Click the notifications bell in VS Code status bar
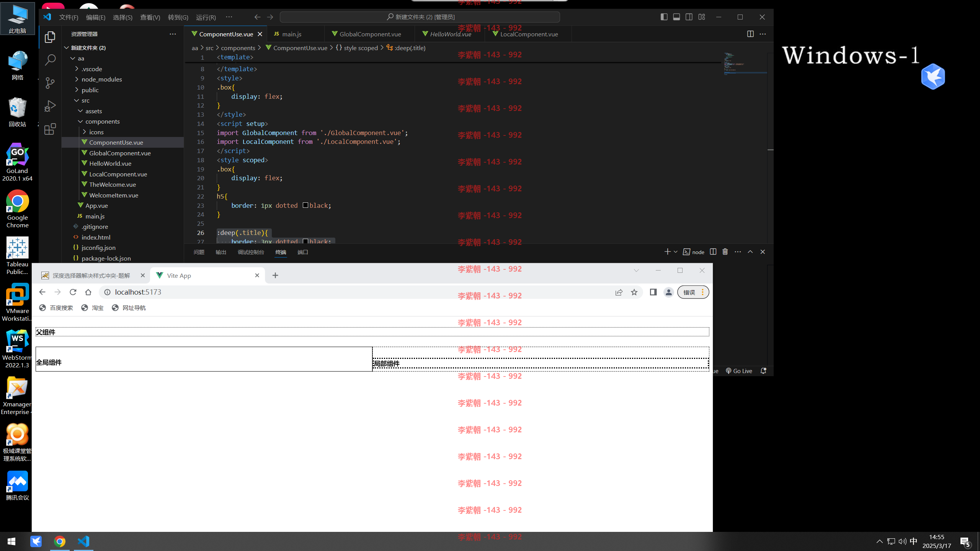Image resolution: width=980 pixels, height=551 pixels. [x=763, y=371]
